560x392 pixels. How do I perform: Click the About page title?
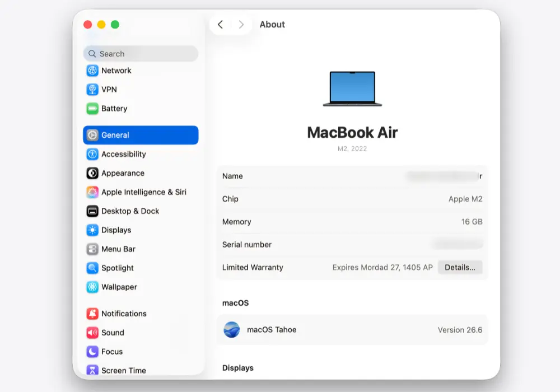(272, 25)
